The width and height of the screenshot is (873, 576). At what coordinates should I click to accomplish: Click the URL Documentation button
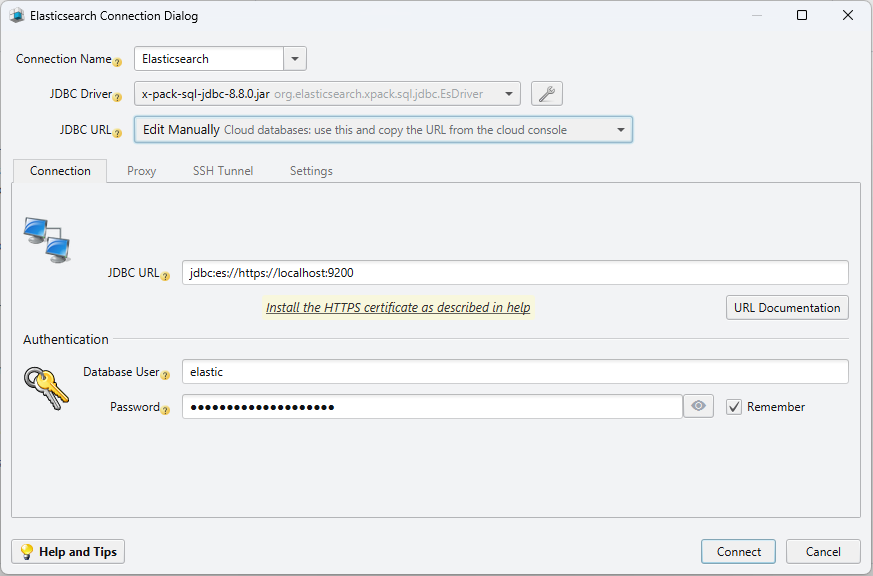(x=787, y=307)
